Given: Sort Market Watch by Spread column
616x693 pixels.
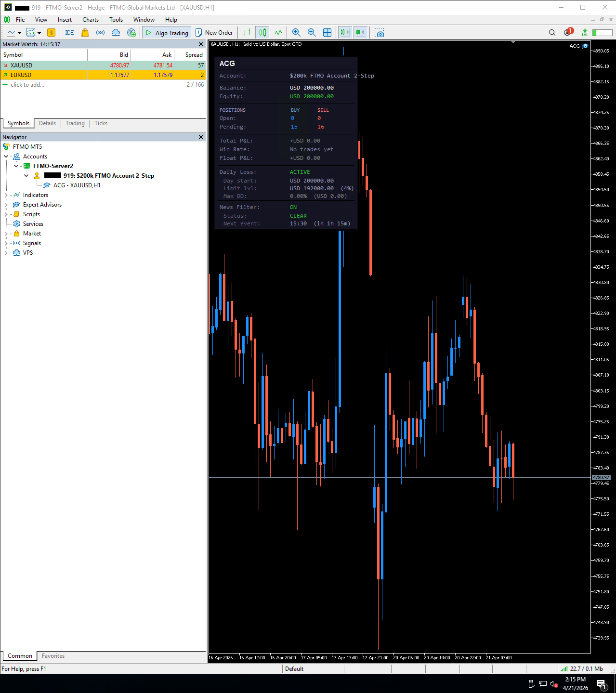Looking at the screenshot, I should pyautogui.click(x=189, y=55).
